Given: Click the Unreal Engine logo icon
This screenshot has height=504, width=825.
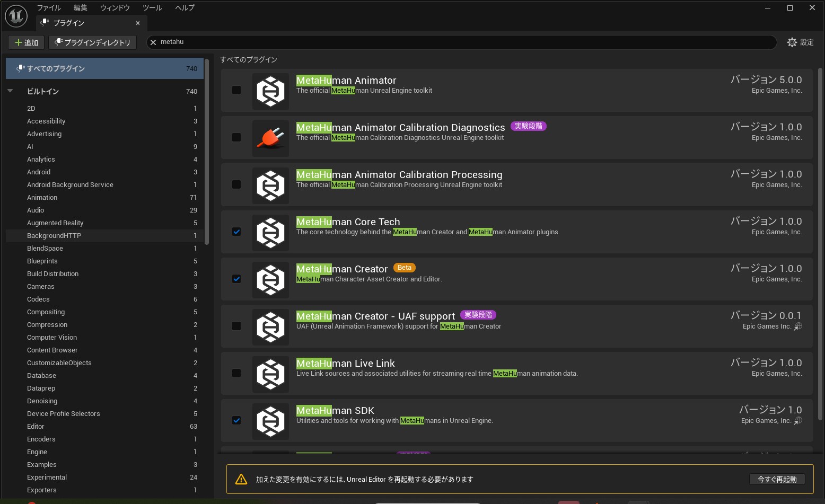Looking at the screenshot, I should pyautogui.click(x=16, y=16).
